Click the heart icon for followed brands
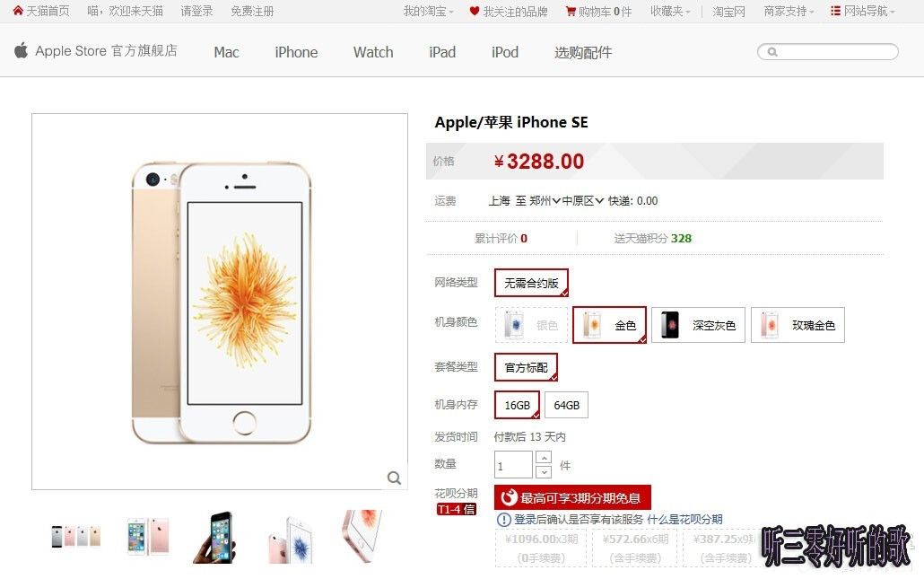924x579 pixels. 474,11
